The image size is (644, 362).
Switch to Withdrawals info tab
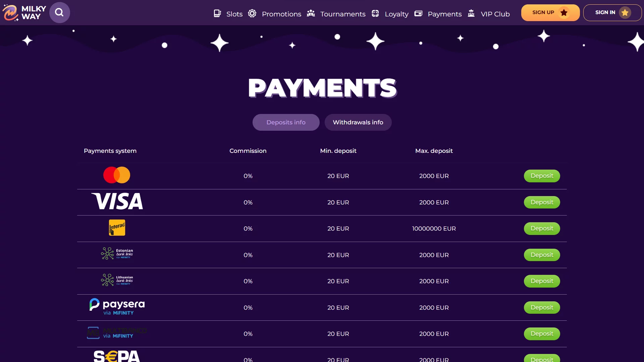(358, 122)
